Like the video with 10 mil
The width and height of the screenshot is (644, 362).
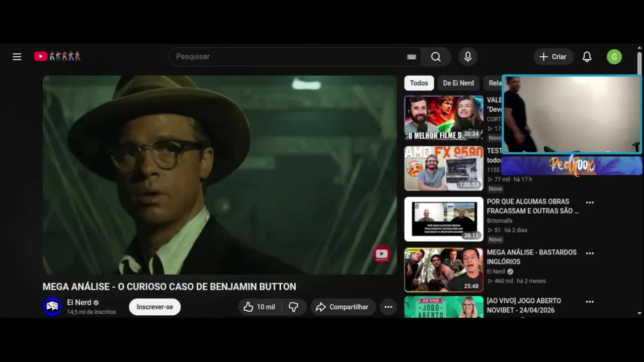(x=260, y=307)
